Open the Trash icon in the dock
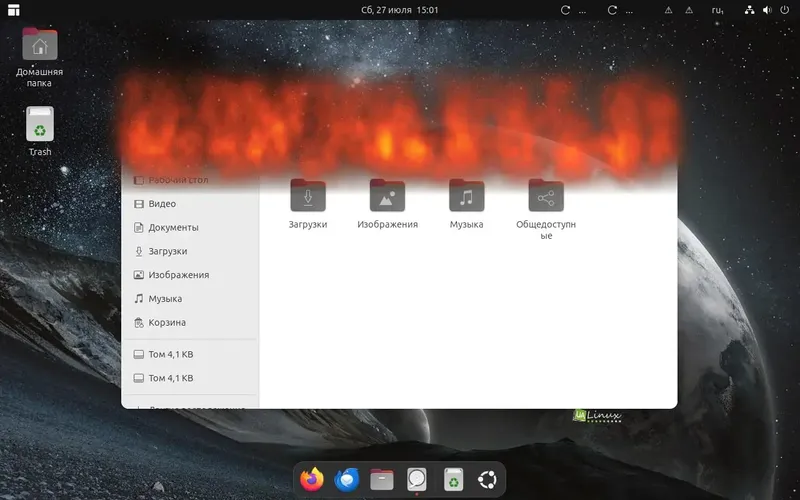800x500 pixels. click(453, 480)
